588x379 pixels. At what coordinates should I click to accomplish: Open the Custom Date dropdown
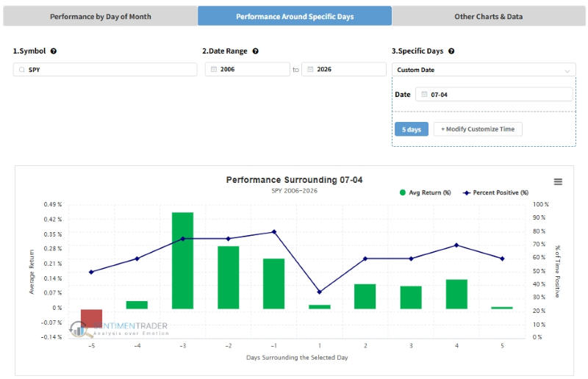coord(484,70)
